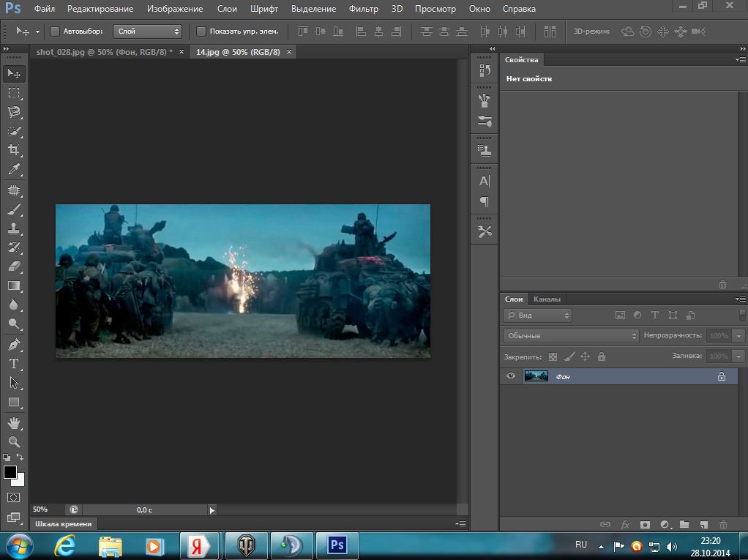Screen dimensions: 748x560
Task: Select the Hand tool
Action: [x=14, y=423]
